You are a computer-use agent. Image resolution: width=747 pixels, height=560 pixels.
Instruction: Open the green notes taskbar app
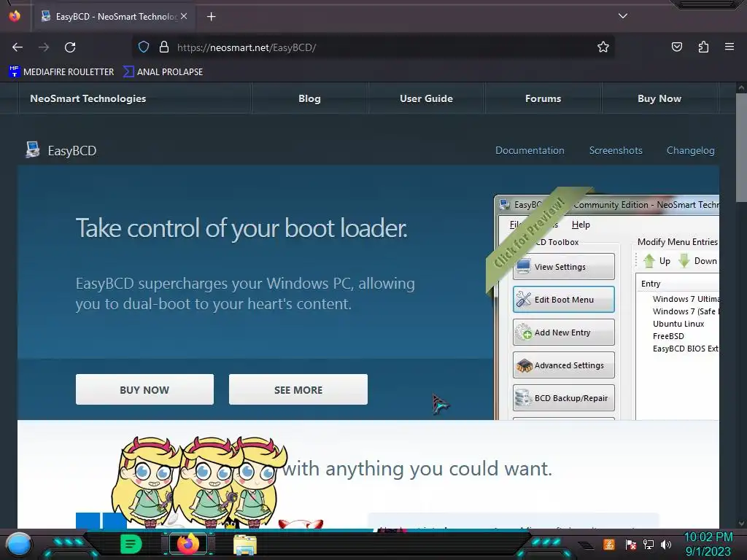131,544
